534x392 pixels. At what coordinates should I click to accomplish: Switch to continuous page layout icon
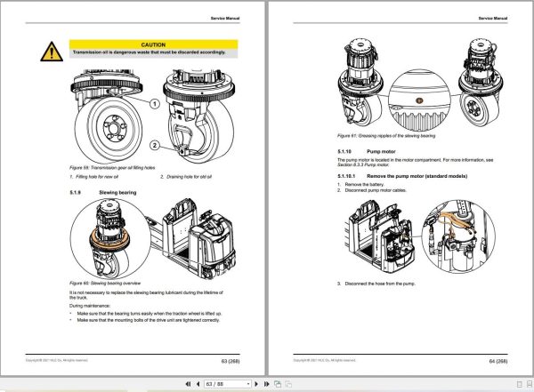(530, 384)
